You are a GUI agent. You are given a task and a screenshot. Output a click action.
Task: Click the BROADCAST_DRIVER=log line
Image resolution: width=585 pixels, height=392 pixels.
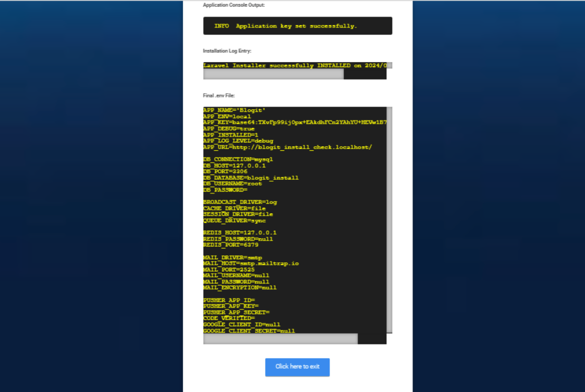pos(240,202)
